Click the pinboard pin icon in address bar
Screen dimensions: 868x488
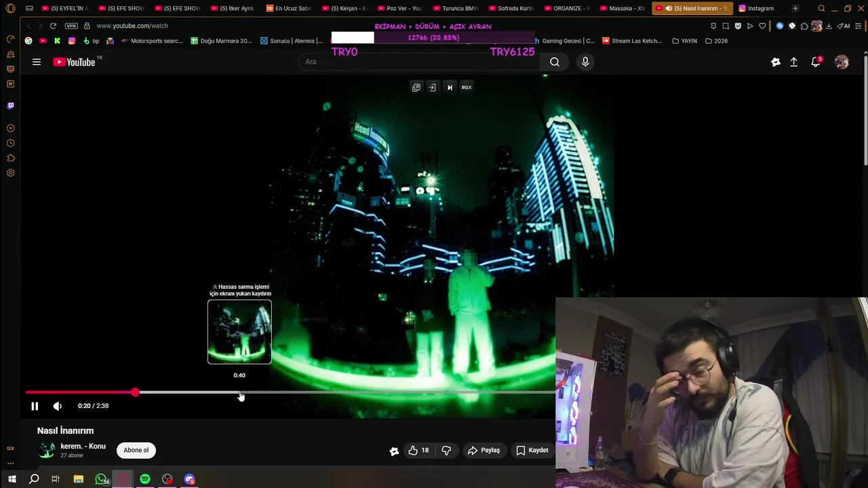(x=713, y=26)
